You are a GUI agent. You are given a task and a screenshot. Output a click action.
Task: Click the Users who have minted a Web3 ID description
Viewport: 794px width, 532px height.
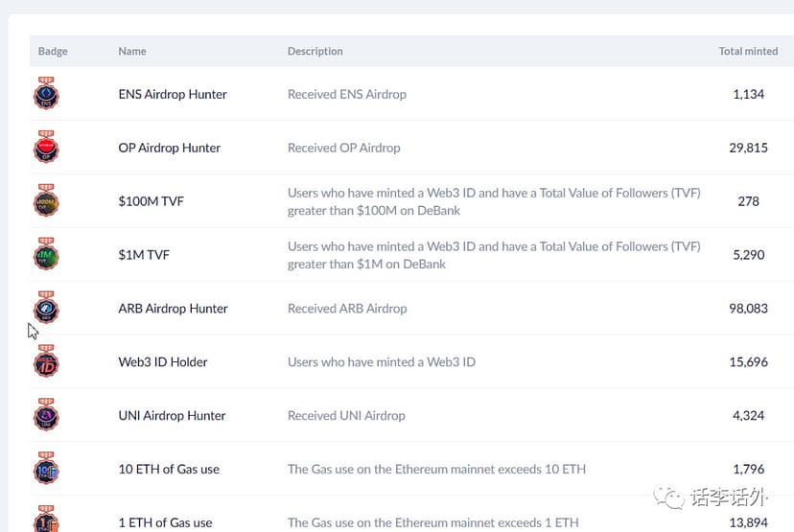382,362
